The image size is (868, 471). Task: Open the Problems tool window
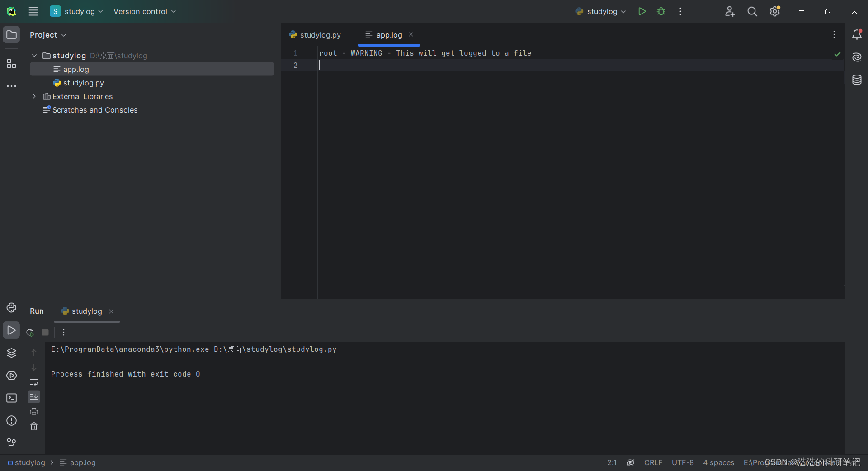point(11,421)
